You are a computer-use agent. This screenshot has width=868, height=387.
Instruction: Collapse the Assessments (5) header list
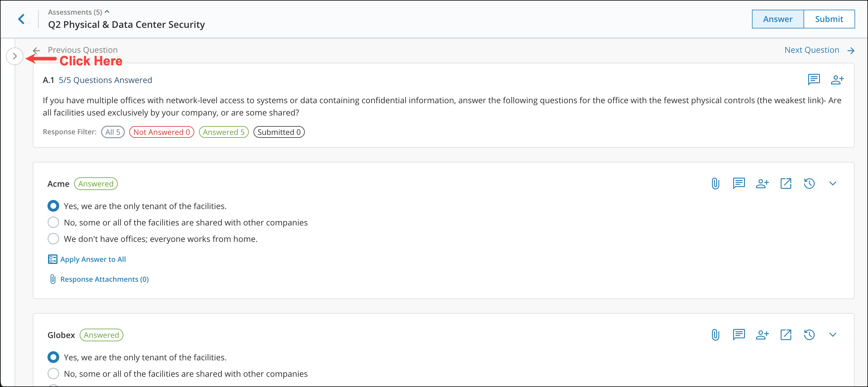(x=107, y=11)
